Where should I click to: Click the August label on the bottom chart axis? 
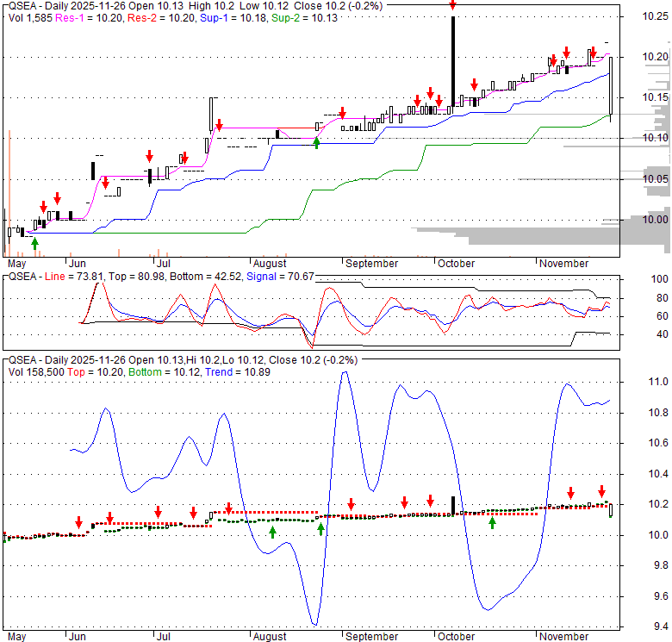click(x=270, y=637)
